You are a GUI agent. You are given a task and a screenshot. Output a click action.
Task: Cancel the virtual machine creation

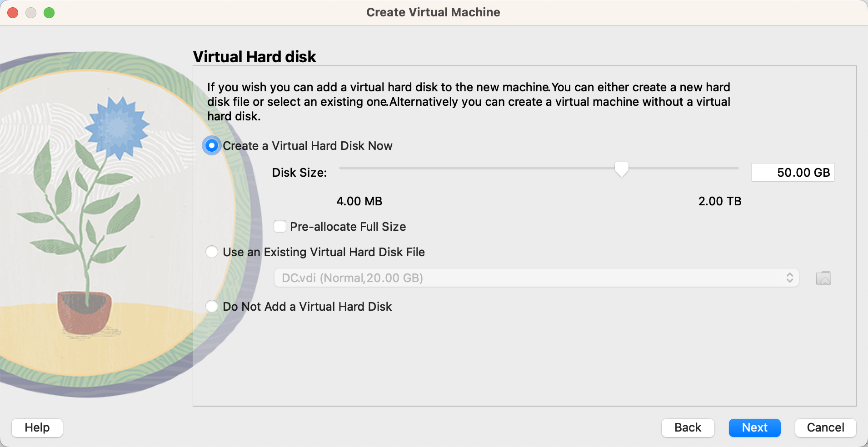coord(825,427)
